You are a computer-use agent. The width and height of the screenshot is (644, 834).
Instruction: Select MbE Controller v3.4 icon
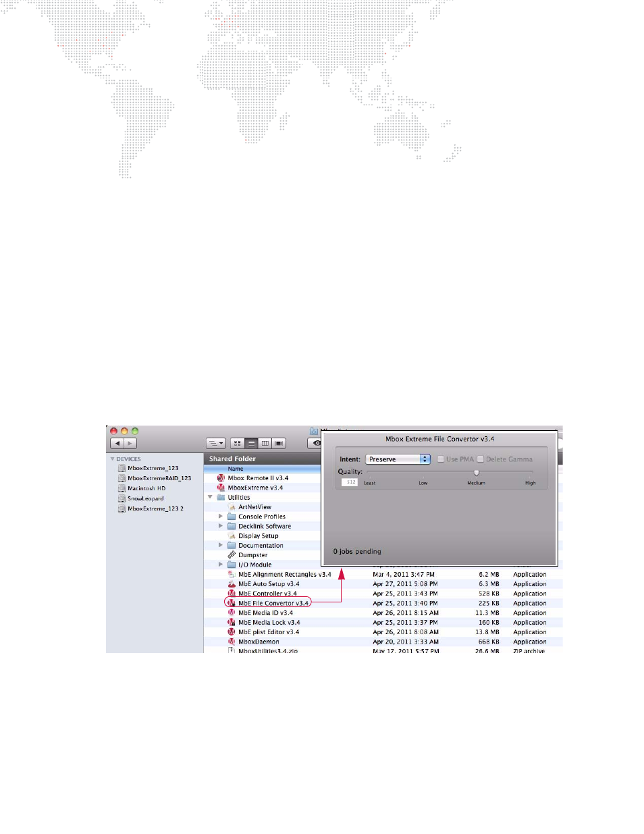[x=232, y=594]
